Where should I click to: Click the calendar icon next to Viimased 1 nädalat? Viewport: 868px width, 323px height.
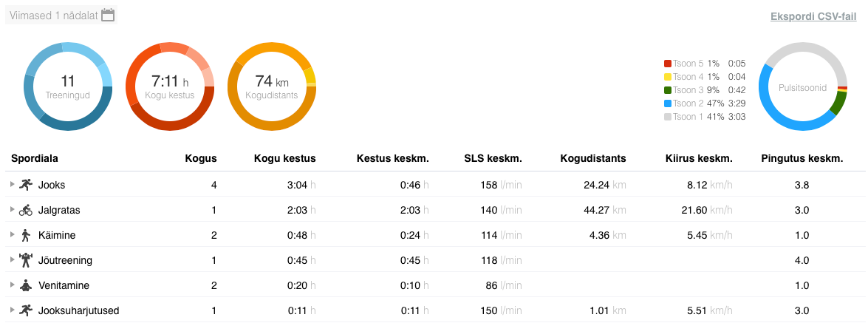point(108,15)
